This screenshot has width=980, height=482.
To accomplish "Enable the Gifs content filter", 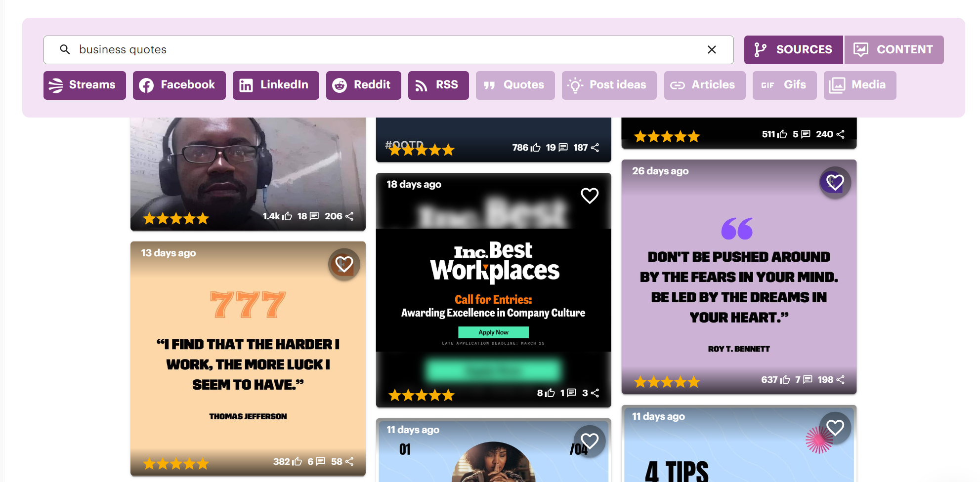I will tap(784, 85).
